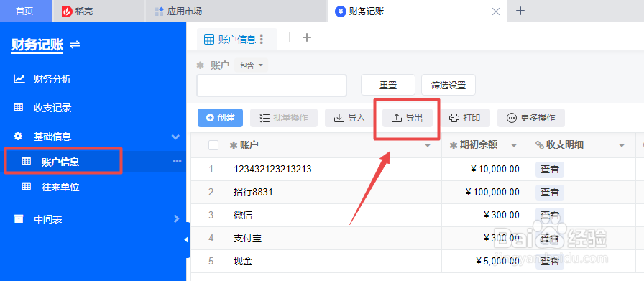Image resolution: width=644 pixels, height=281 pixels.
Task: Tick the select-all checkbox in table header
Action: (213, 145)
